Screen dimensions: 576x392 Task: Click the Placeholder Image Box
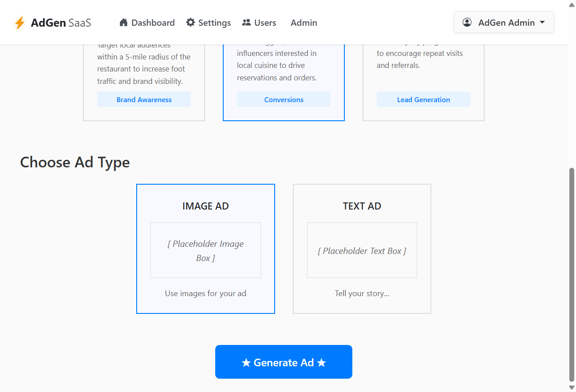pos(205,250)
